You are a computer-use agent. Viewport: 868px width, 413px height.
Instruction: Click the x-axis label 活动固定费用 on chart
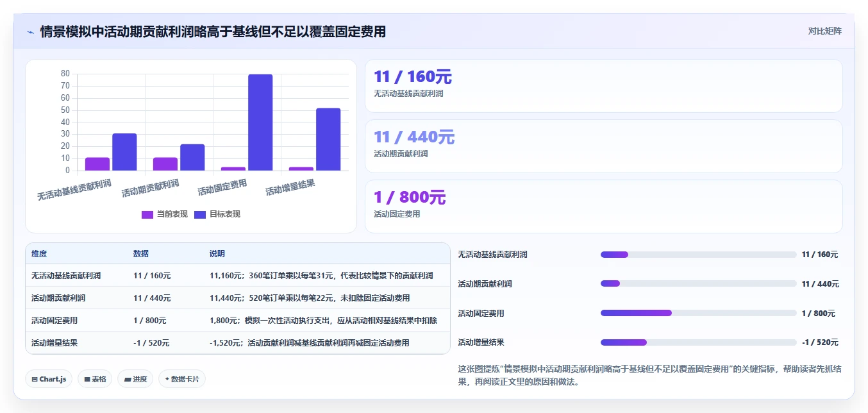pos(222,187)
